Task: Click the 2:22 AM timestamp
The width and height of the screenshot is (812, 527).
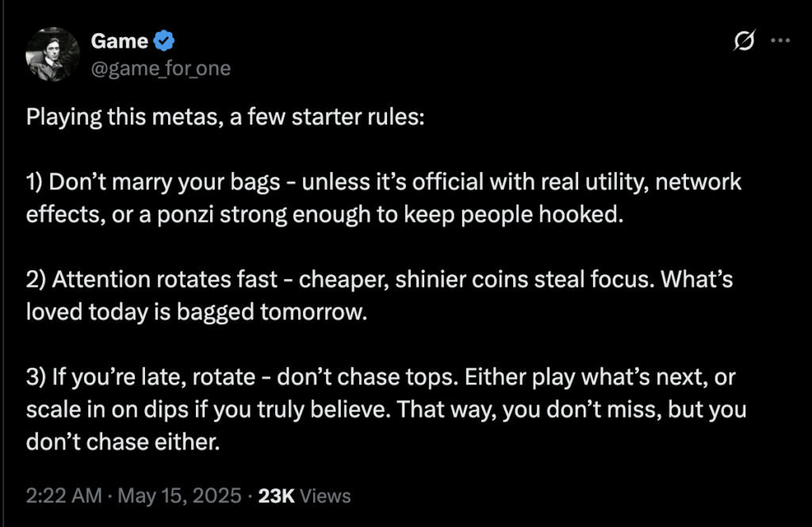Action: [x=63, y=495]
